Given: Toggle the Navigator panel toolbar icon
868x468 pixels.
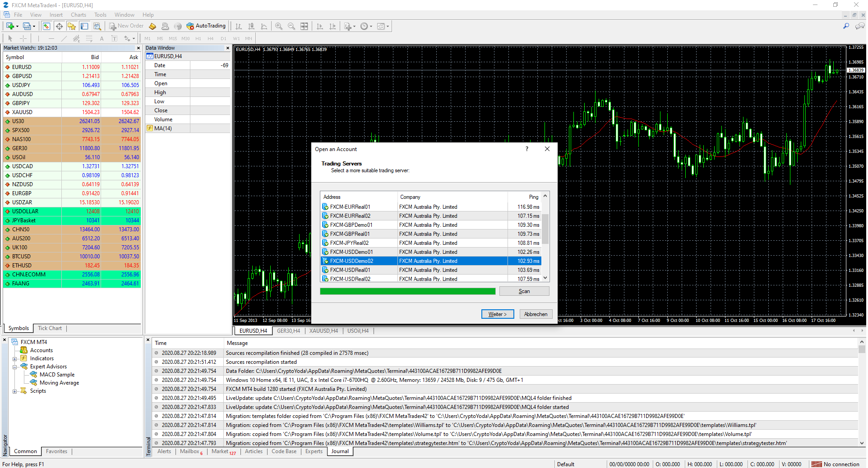Looking at the screenshot, I should point(72,26).
